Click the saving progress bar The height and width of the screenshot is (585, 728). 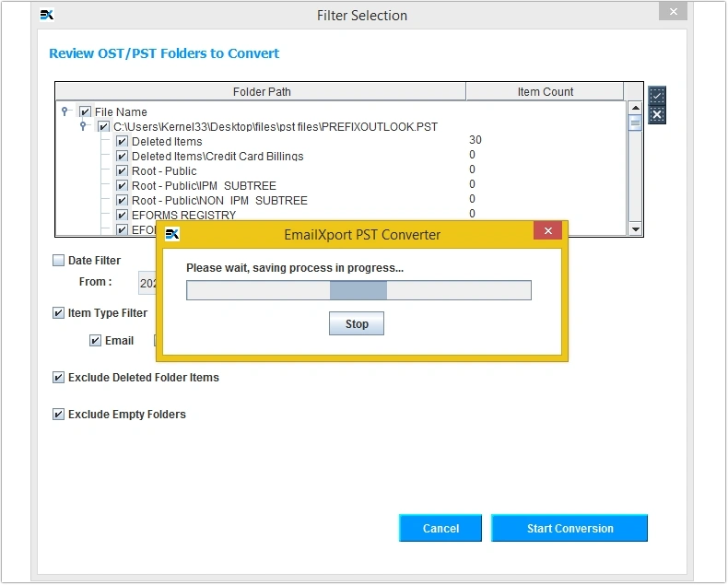358,290
